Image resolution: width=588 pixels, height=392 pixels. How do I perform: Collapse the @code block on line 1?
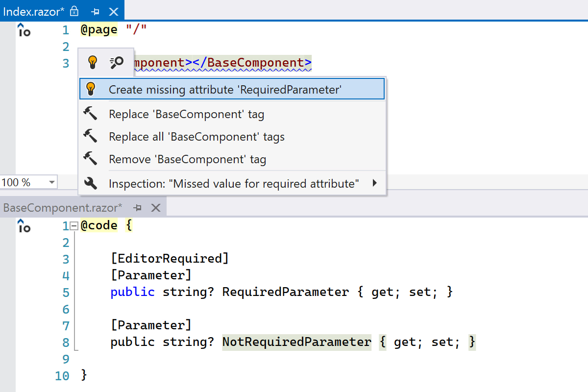click(x=74, y=226)
